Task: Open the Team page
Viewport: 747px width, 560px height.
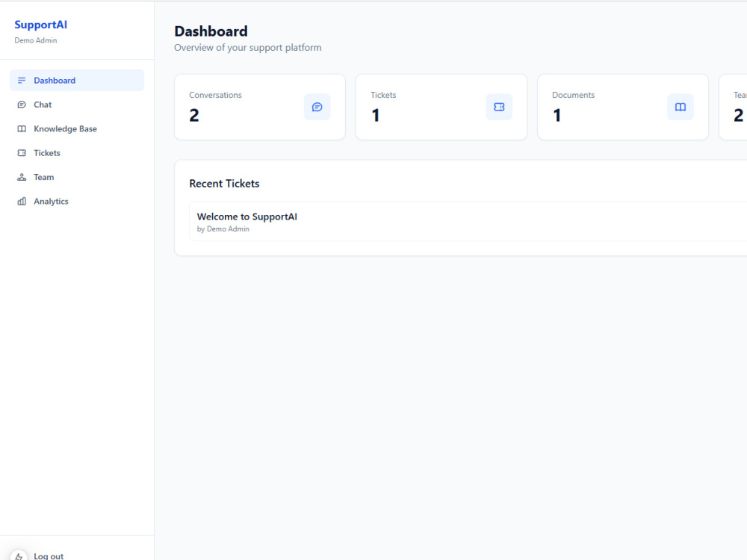Action: tap(77, 177)
